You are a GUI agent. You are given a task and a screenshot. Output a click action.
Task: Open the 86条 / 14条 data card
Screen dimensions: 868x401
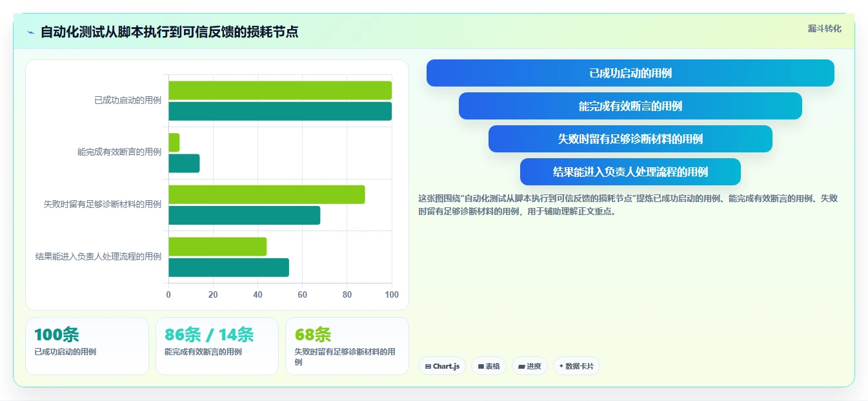tap(217, 346)
